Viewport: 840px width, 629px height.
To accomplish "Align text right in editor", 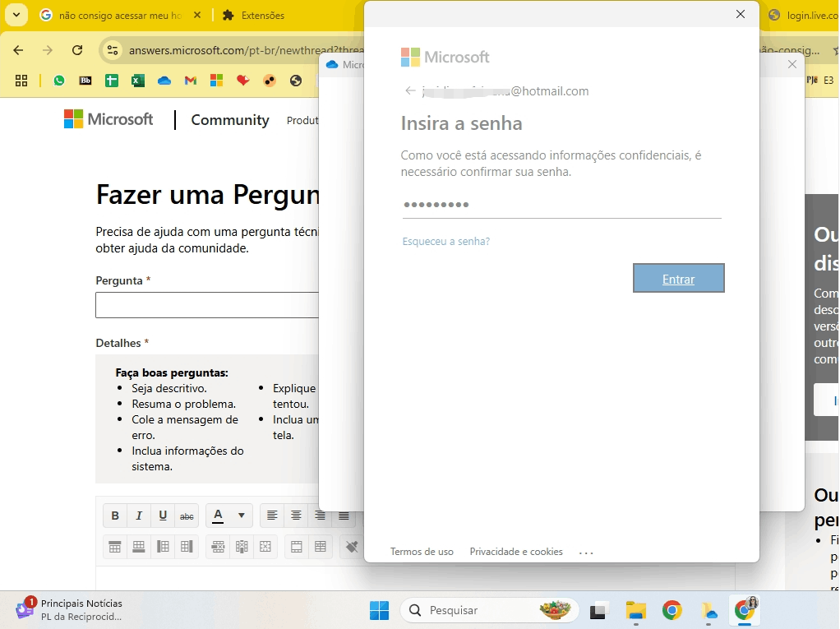I will (320, 516).
